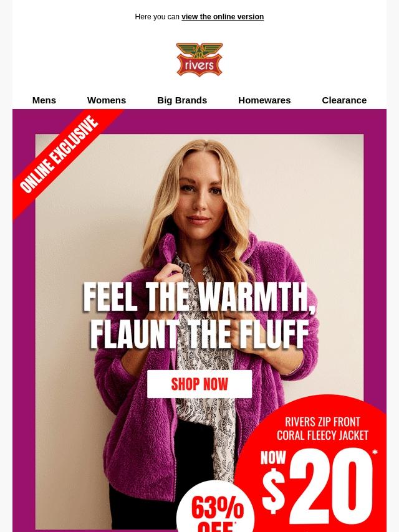399x532 pixels.
Task: Click the Online Exclusive red ribbon
Action: click(x=59, y=154)
